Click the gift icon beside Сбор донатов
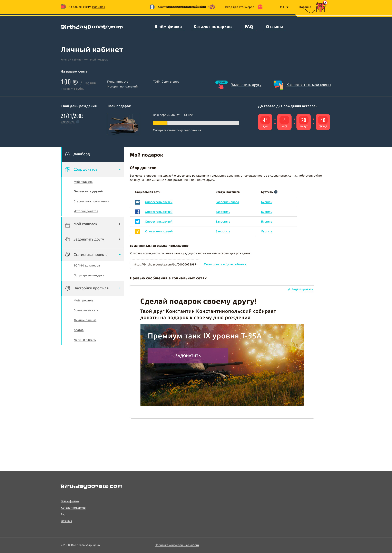 point(68,169)
